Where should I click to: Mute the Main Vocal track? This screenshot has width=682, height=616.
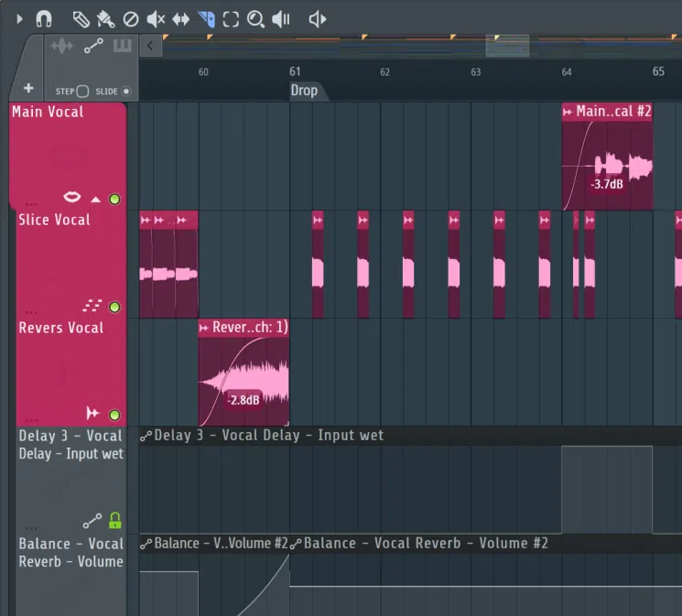coord(114,200)
